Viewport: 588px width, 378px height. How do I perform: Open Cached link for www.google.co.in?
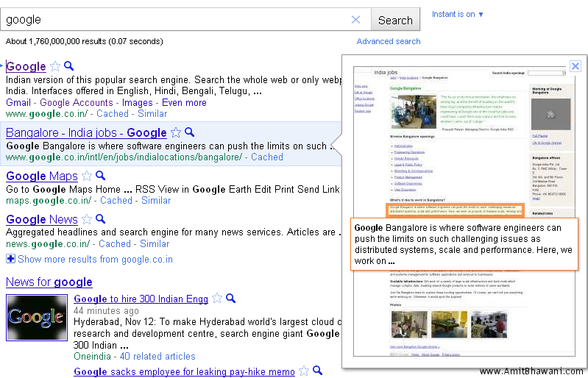113,113
